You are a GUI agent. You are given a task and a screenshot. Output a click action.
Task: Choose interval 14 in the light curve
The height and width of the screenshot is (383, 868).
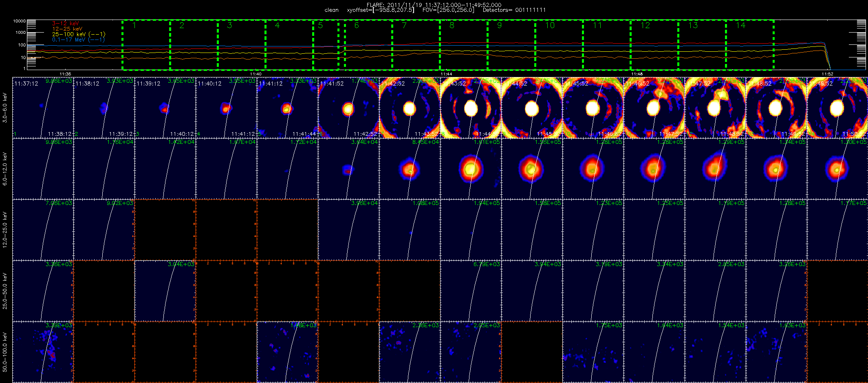(x=750, y=44)
